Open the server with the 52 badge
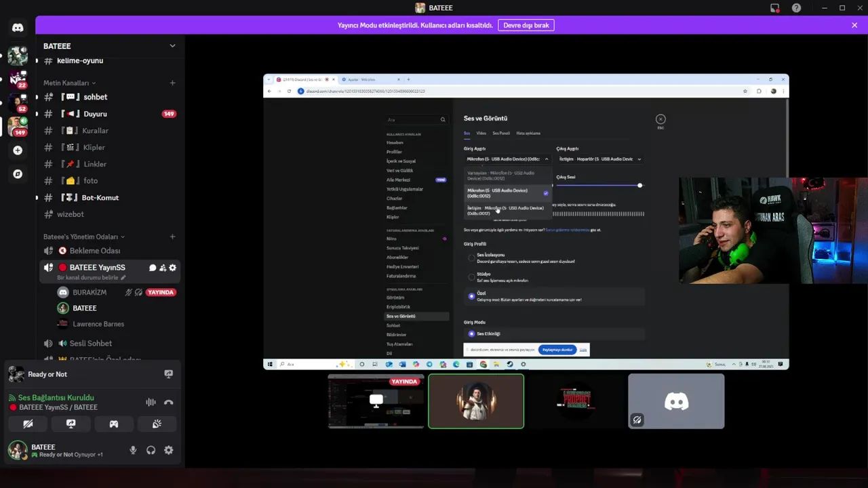The height and width of the screenshot is (488, 868). click(18, 102)
